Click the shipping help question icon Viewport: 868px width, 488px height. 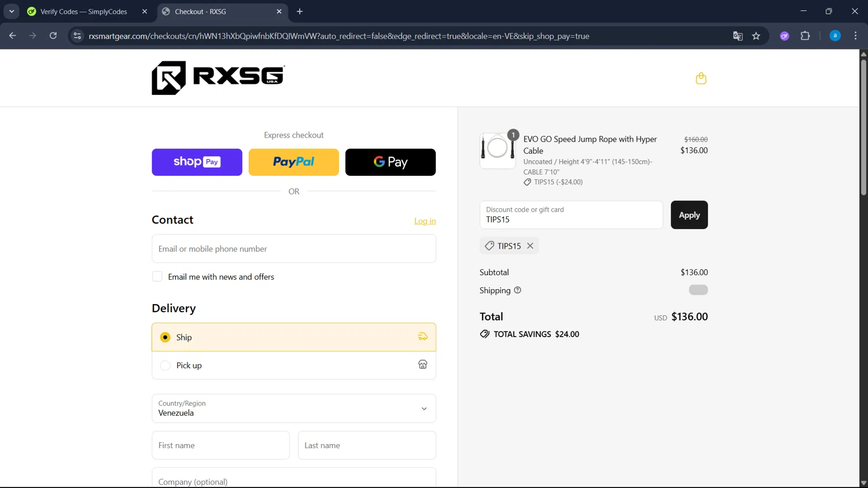[x=517, y=290]
